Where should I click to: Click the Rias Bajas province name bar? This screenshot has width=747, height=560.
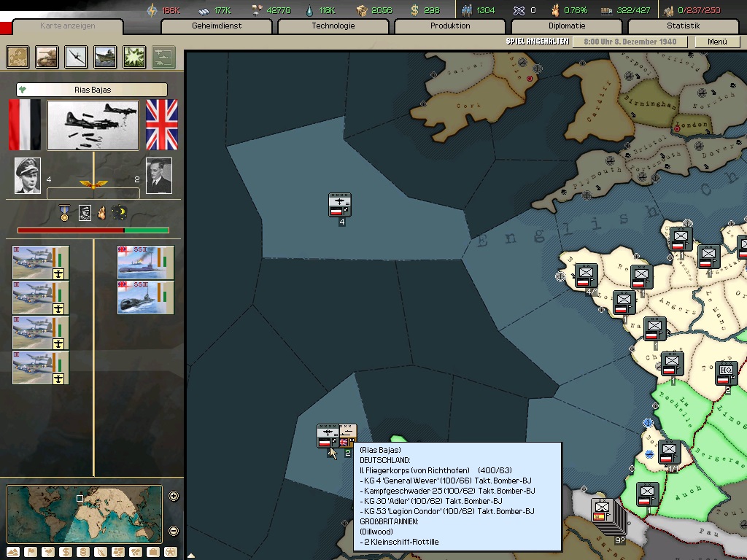92,90
